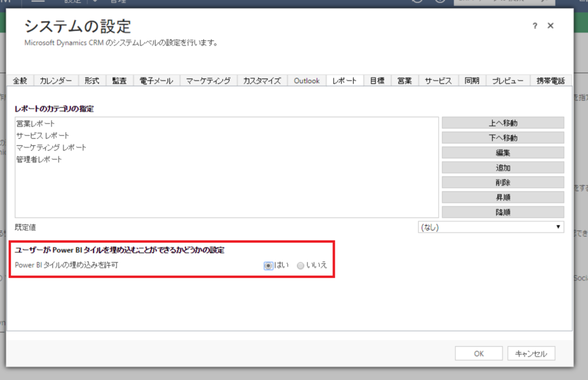This screenshot has height=380, width=588.
Task: Choose はい for Power BI tile embedding
Action: click(x=268, y=266)
